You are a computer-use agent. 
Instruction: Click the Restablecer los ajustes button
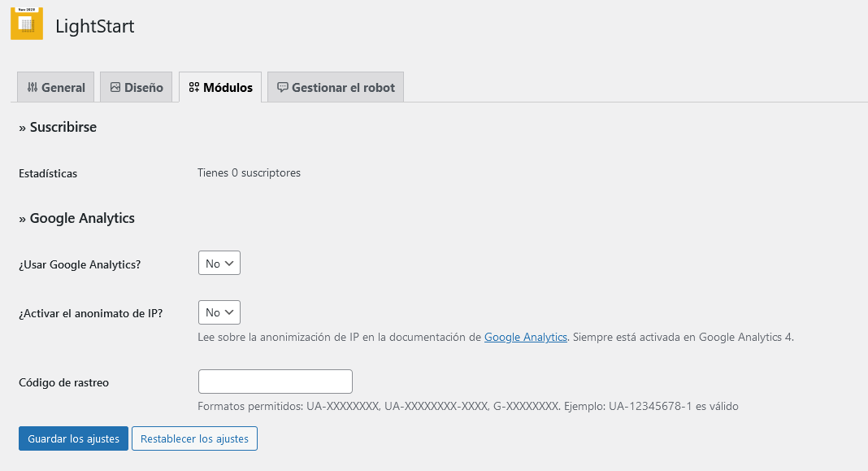click(194, 438)
